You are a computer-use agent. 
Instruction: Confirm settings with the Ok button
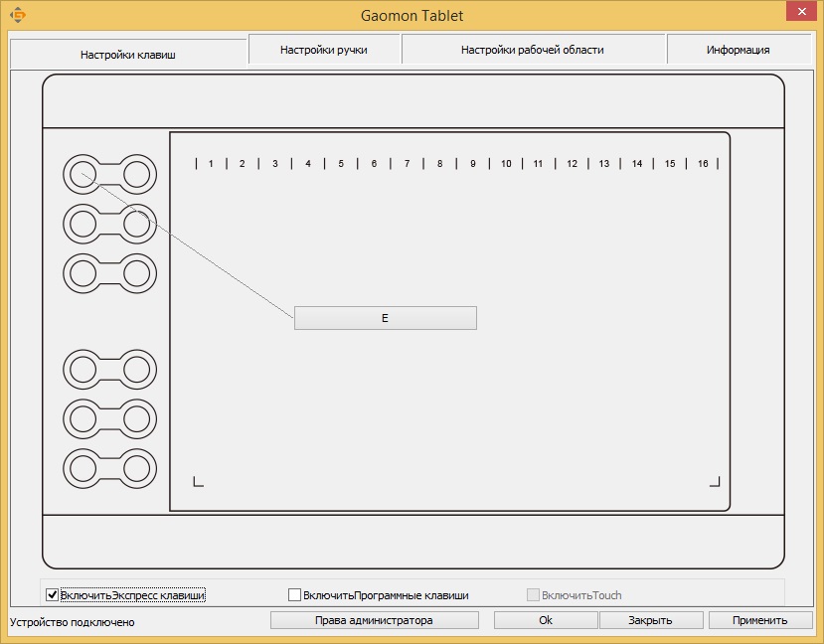tap(546, 620)
